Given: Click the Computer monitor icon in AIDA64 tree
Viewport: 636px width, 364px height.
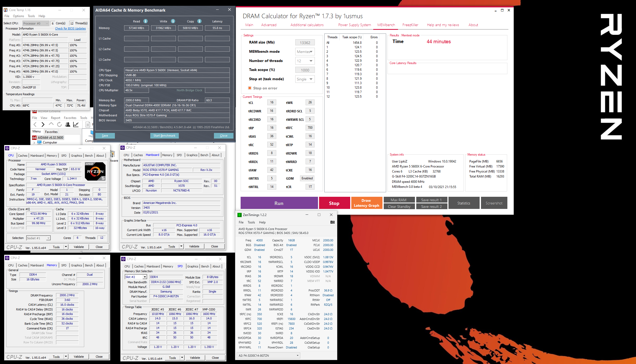Looking at the screenshot, I should pos(39,142).
